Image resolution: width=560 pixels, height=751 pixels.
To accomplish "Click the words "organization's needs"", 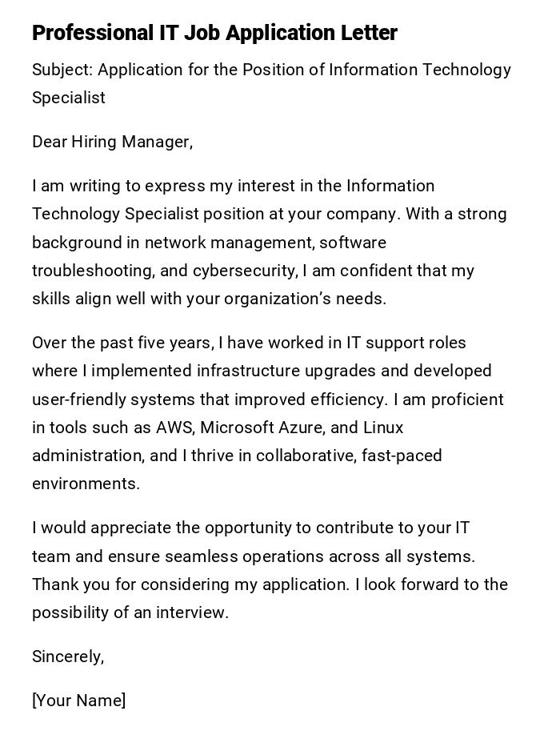I will [305, 299].
